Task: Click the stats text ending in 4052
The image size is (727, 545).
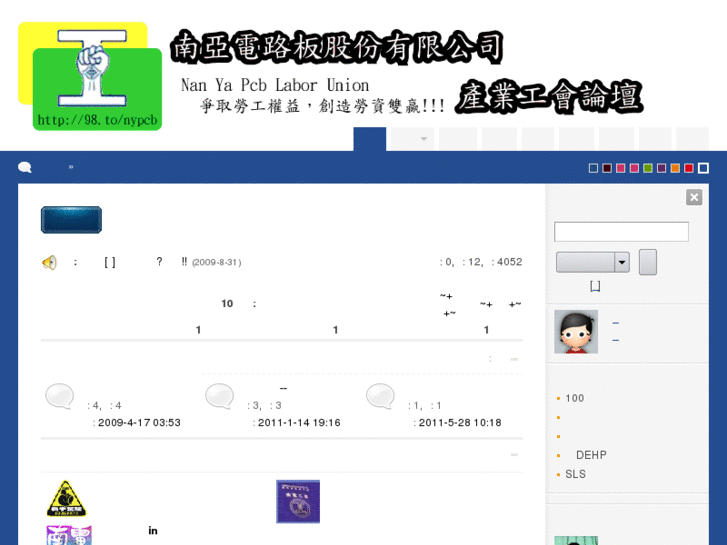Action: pyautogui.click(x=481, y=262)
